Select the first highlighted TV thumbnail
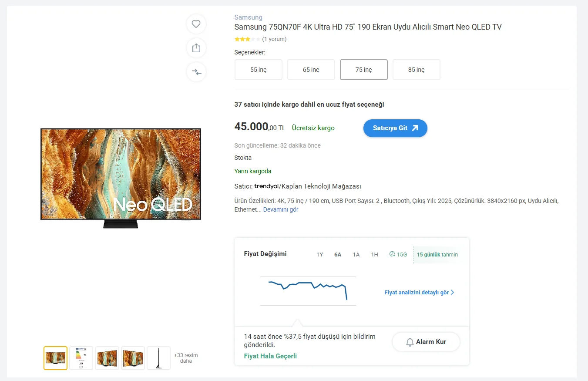The image size is (588, 381). (55, 358)
